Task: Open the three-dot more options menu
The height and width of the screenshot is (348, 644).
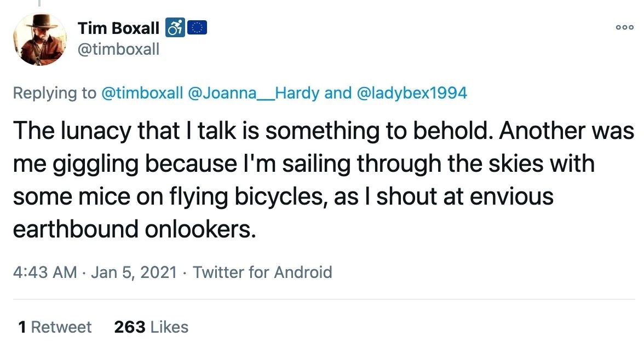Action: 625,27
